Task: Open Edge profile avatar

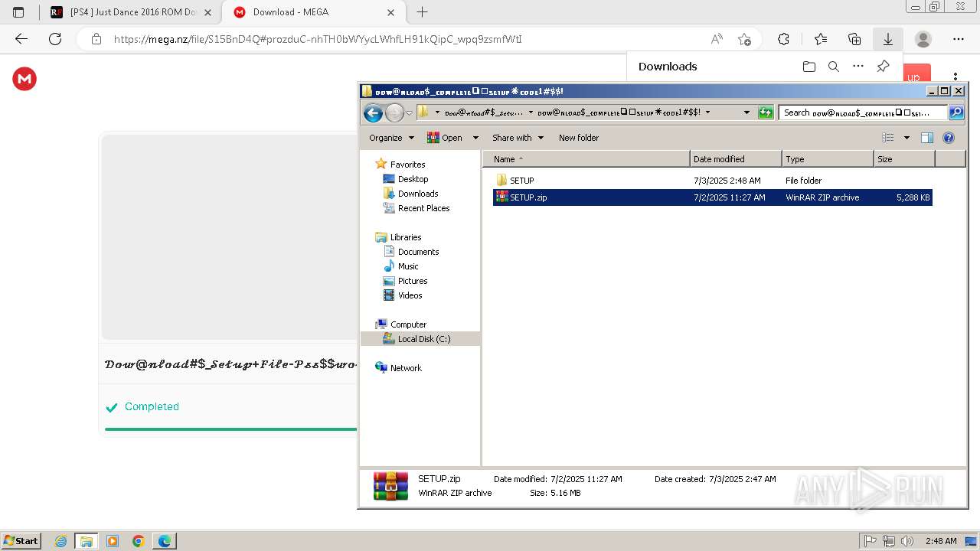Action: pyautogui.click(x=923, y=39)
